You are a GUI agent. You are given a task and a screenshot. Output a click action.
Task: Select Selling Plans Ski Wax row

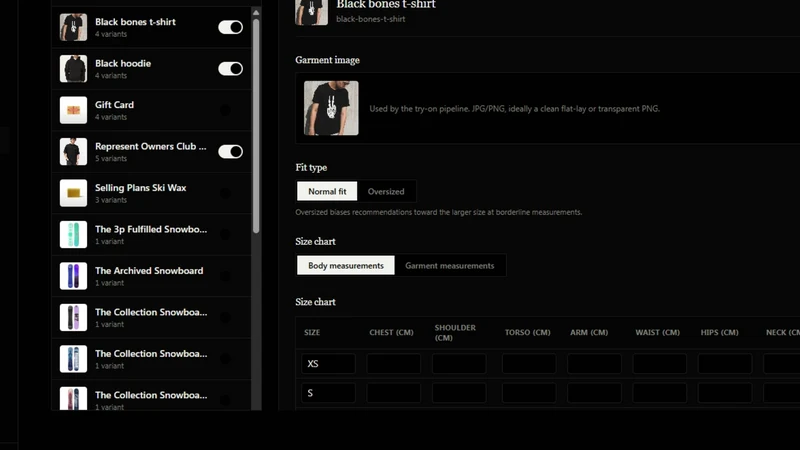(x=152, y=193)
